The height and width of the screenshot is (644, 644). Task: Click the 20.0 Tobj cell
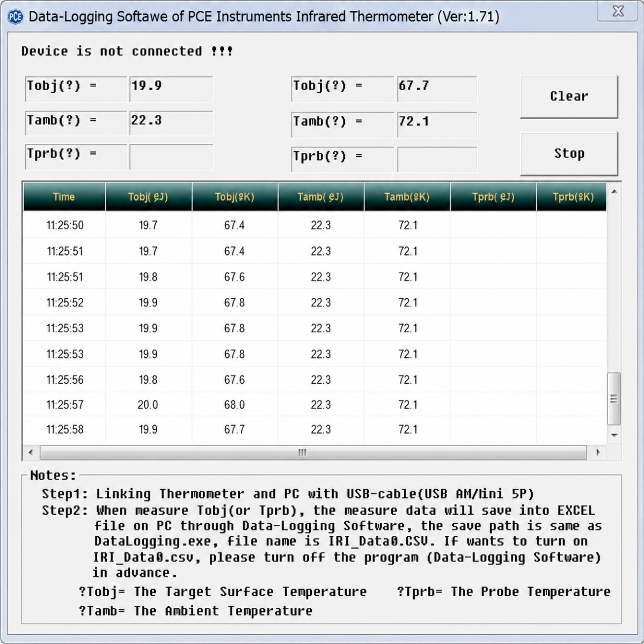[x=148, y=405]
